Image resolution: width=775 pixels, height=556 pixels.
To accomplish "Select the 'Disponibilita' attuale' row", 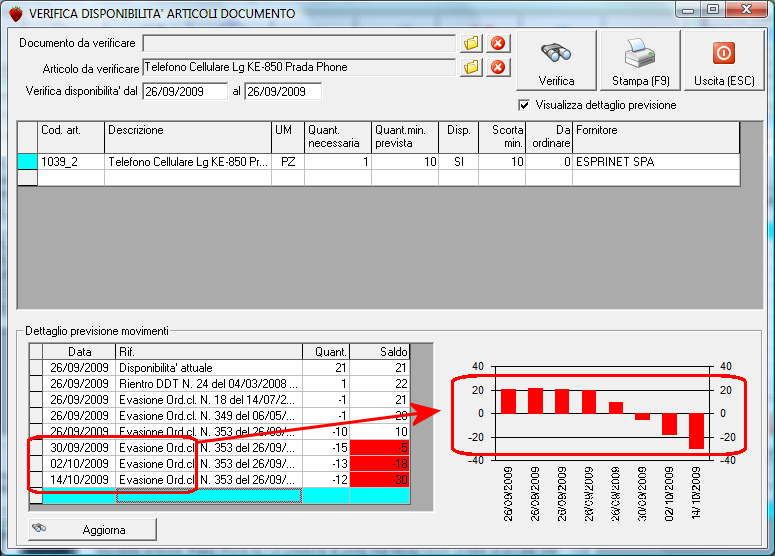I will [219, 368].
